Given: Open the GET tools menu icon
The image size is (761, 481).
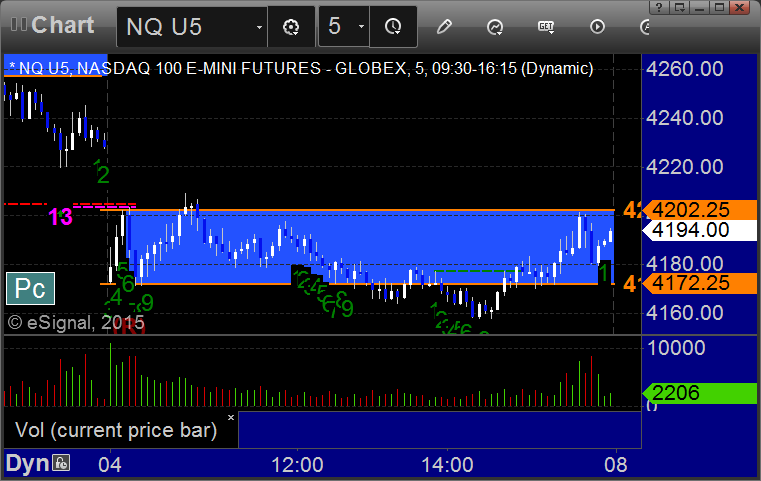Looking at the screenshot, I should [546, 27].
